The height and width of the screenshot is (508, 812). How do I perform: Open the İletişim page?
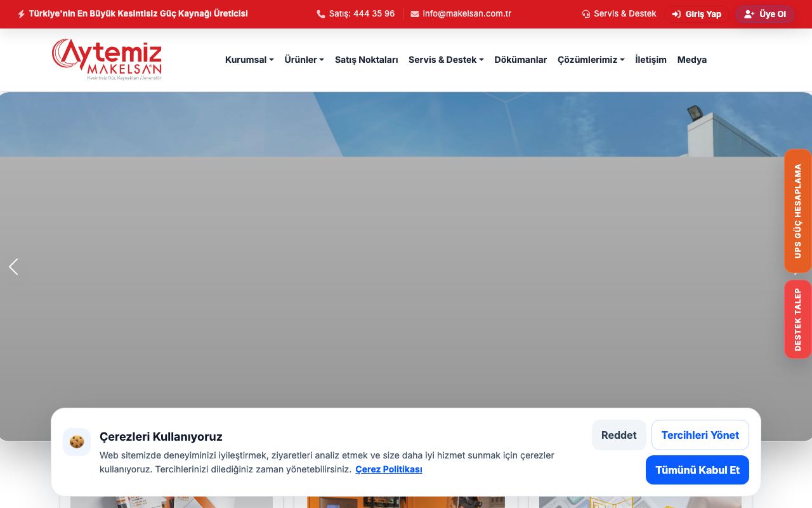coord(651,60)
